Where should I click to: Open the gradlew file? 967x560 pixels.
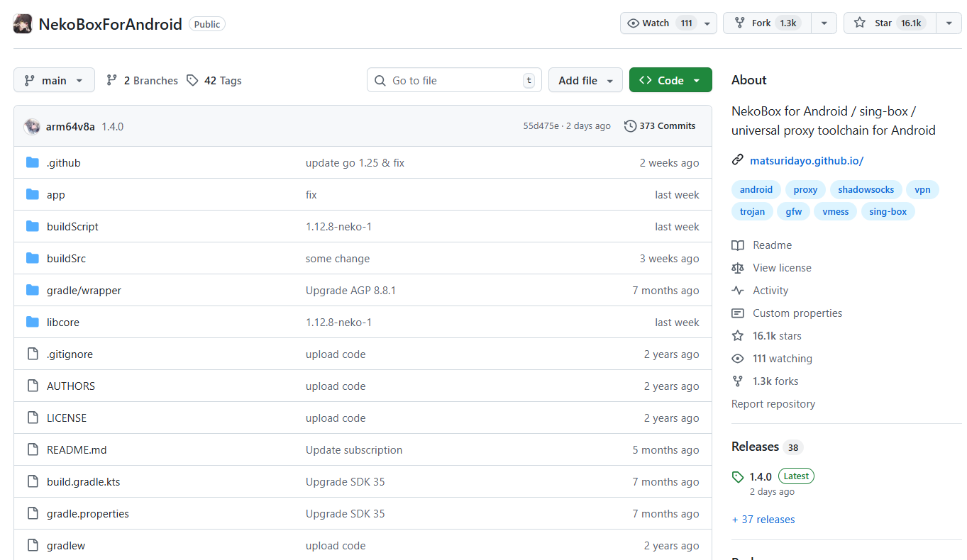[66, 545]
